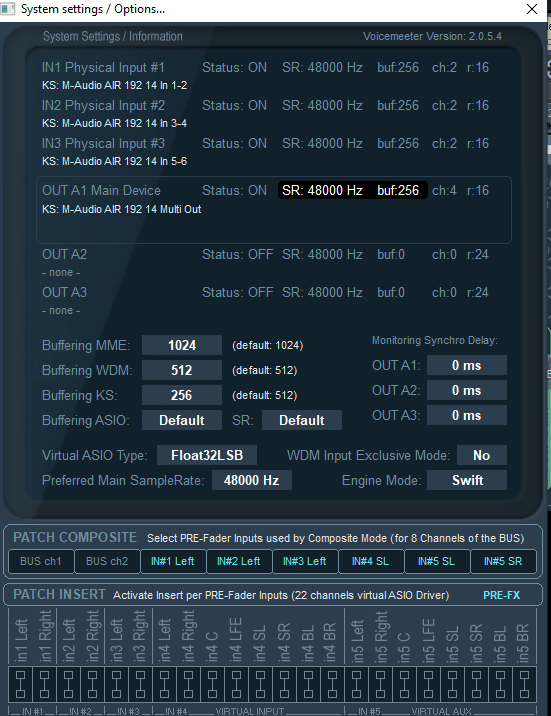The width and height of the screenshot is (551, 716).
Task: Click IN#5 SR composite patch button
Action: pyautogui.click(x=503, y=561)
